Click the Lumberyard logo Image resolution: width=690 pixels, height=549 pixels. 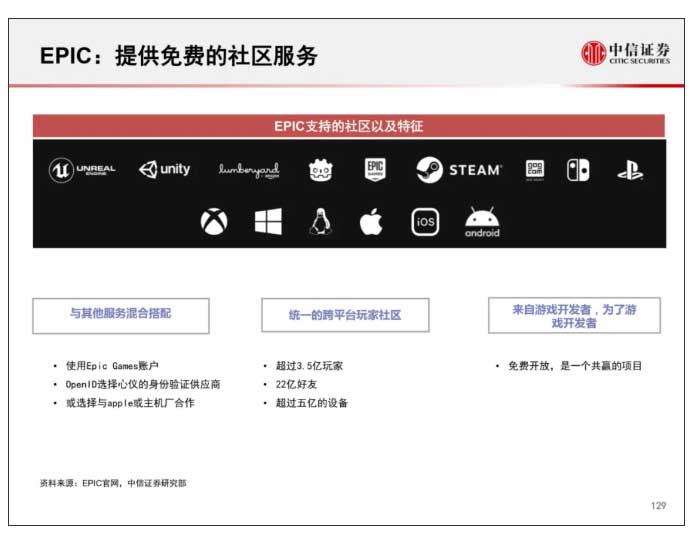[249, 170]
